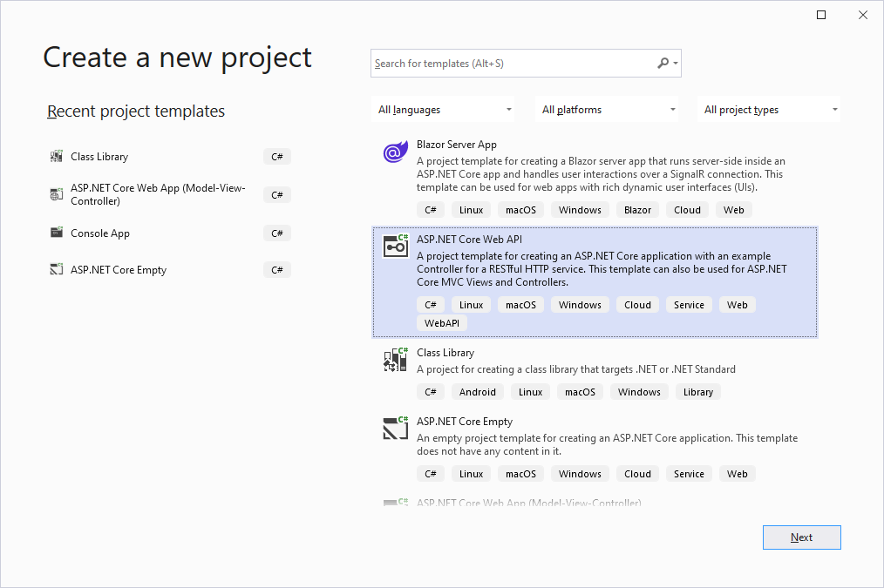Viewport: 884px width, 588px height.
Task: Click the C# badge next to Console App
Action: click(x=277, y=233)
